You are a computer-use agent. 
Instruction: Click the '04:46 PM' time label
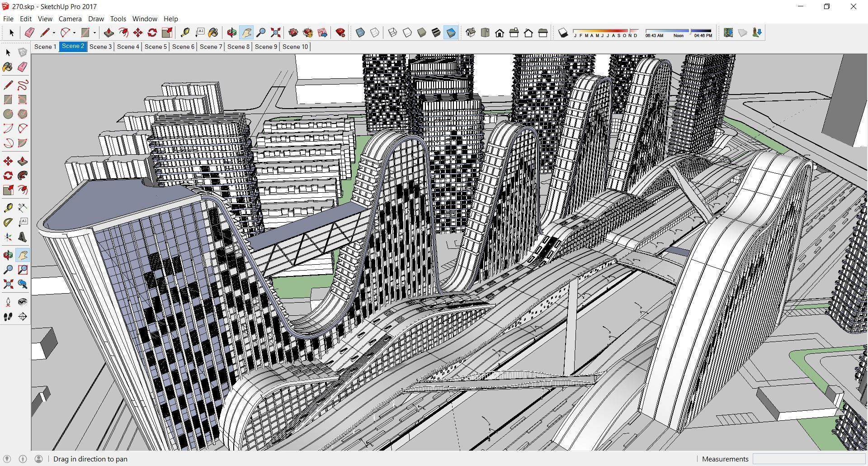(703, 36)
